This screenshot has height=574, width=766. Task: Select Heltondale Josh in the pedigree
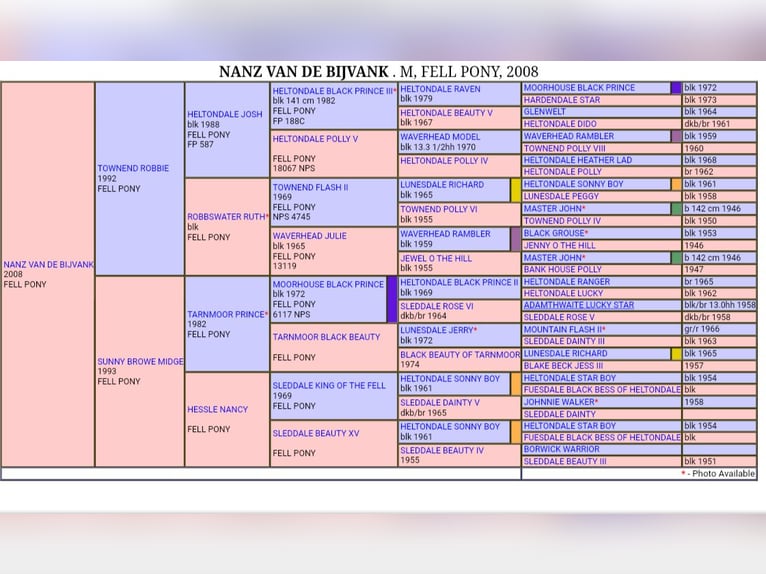(x=225, y=114)
